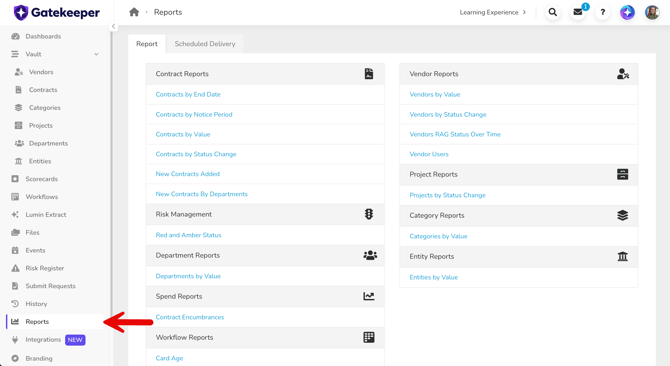
Task: Click the Gatekeeper logo
Action: (57, 12)
